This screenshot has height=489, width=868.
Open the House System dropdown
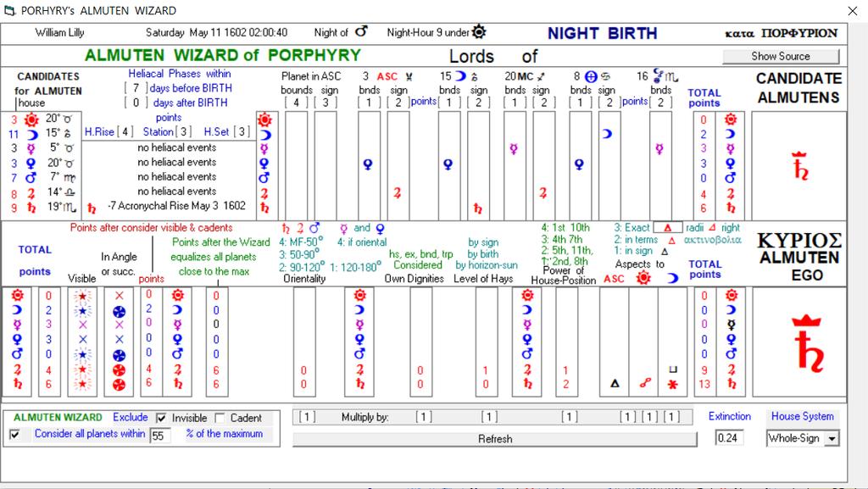[x=832, y=439]
